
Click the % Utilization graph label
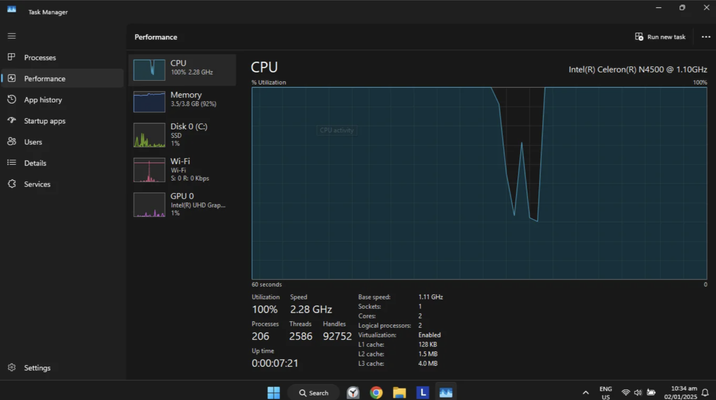click(268, 82)
